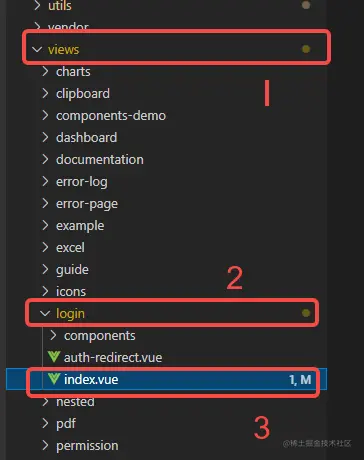
Task: Collapse the views folder chevron
Action: point(37,49)
